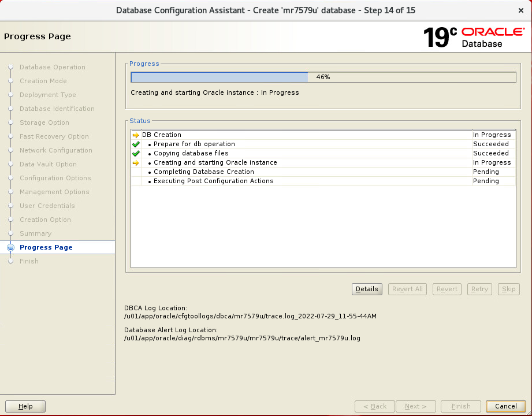
Task: Select the Network Configuration step
Action: 56,150
